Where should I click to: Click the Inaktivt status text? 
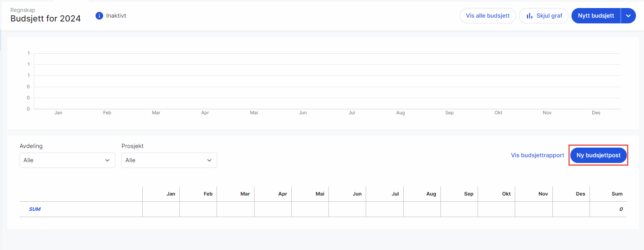[116, 16]
